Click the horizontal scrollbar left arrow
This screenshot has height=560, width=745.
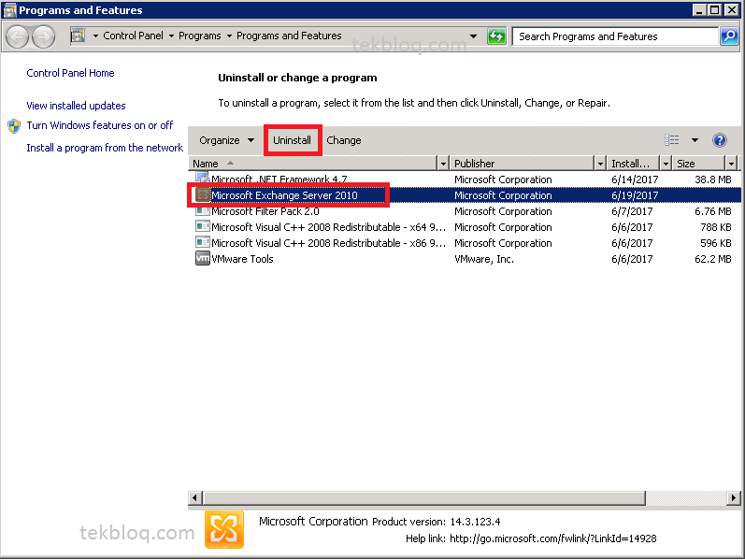tap(194, 497)
